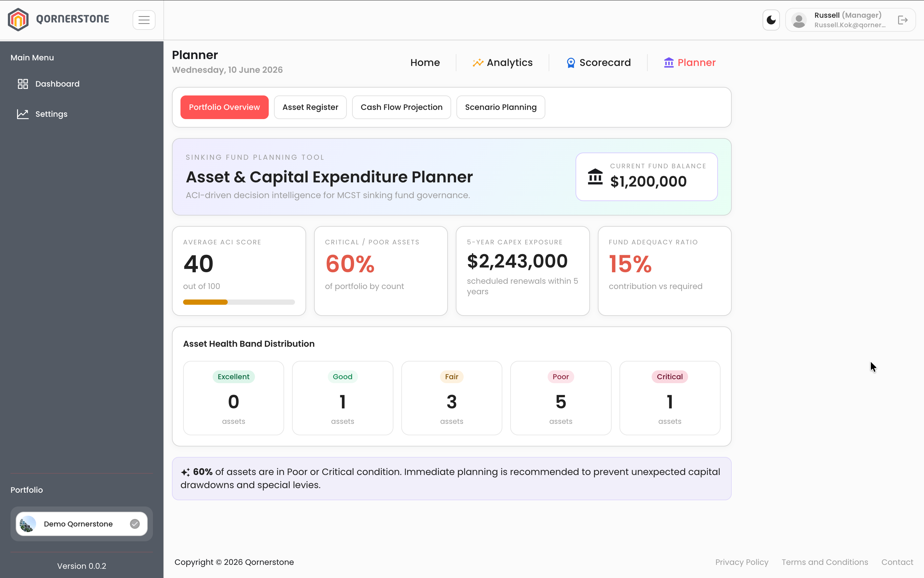Click the Asset Health Band Distribution heading
Viewport: 924px width, 578px height.
tap(248, 344)
